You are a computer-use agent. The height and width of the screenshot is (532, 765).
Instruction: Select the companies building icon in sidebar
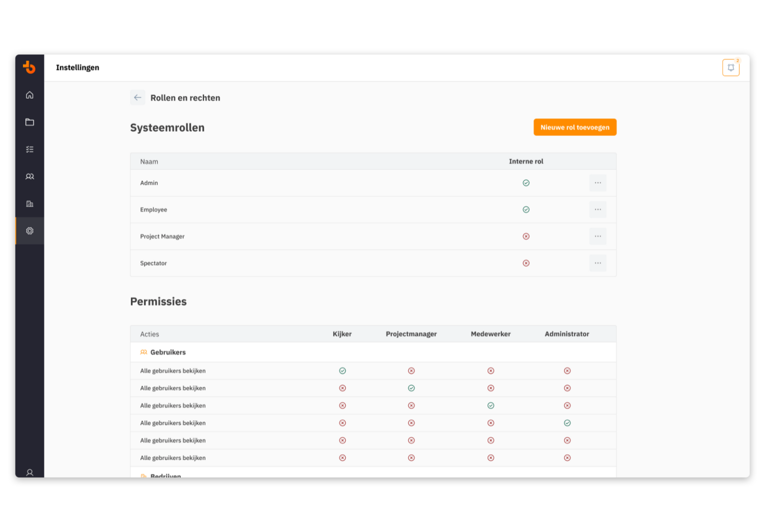pos(29,204)
